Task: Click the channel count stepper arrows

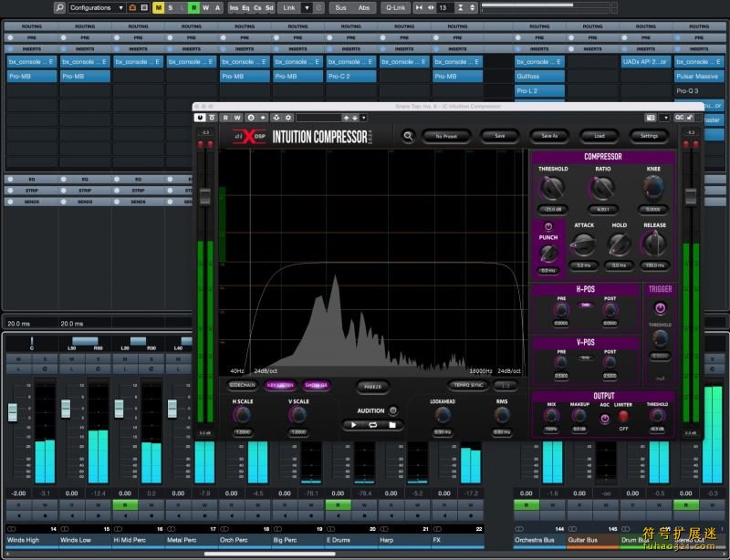Action: pos(472,7)
